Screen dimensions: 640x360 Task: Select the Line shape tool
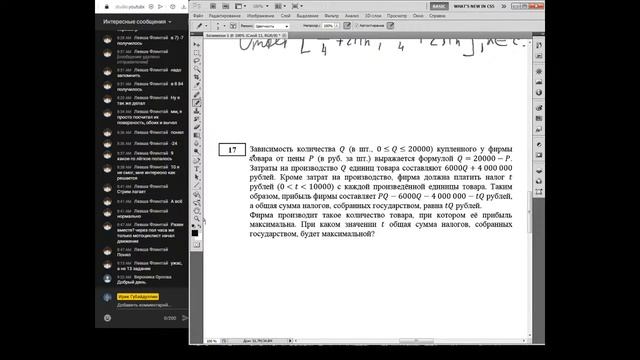tap(197, 185)
